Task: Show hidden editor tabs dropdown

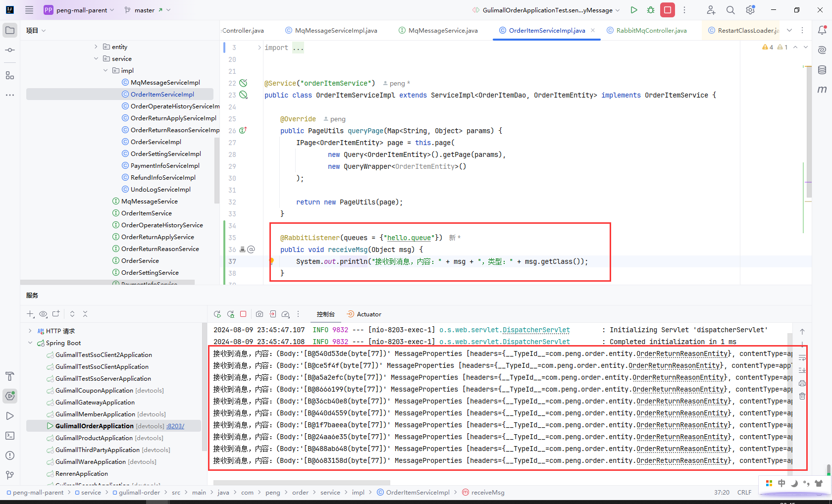Action: click(x=789, y=30)
